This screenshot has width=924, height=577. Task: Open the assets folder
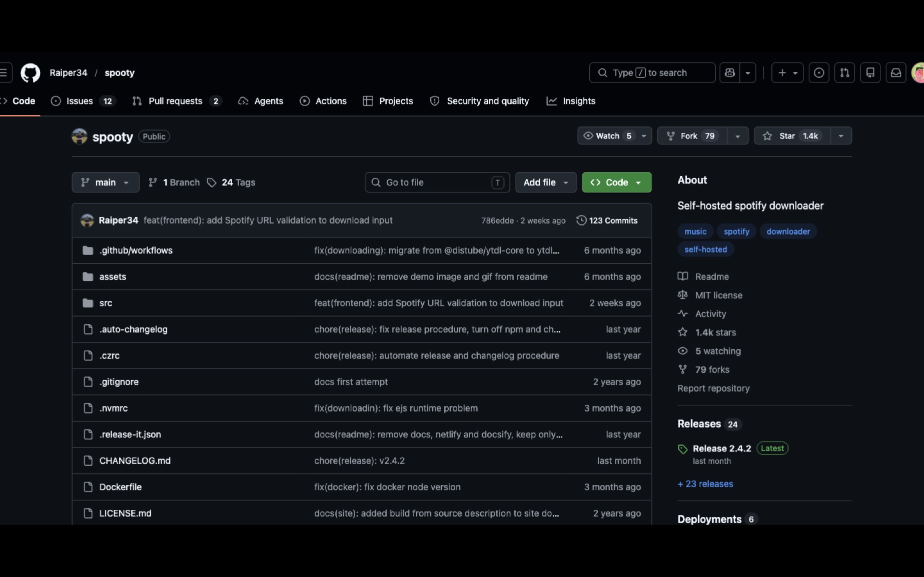tap(113, 277)
